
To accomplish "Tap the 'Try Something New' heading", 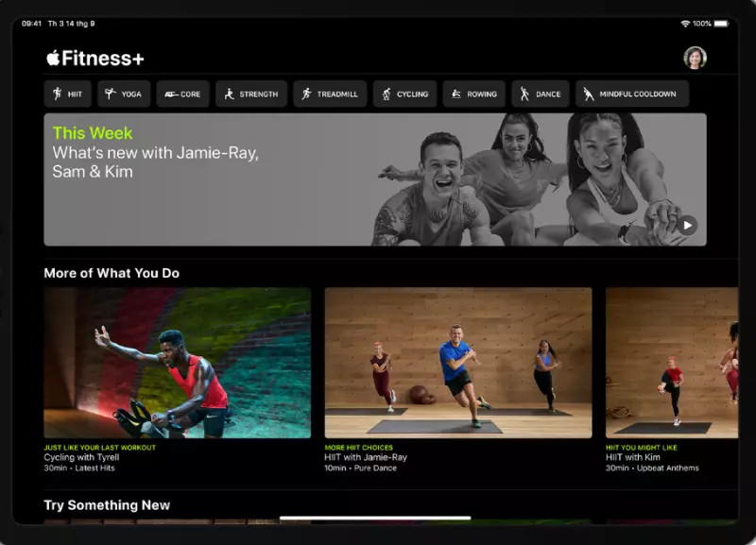I will [x=107, y=505].
